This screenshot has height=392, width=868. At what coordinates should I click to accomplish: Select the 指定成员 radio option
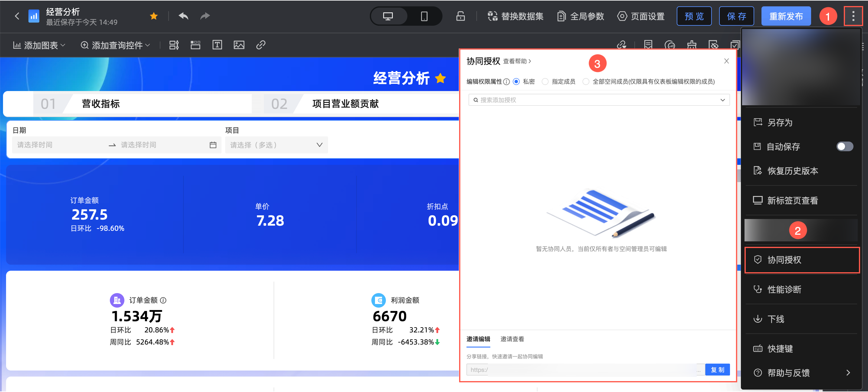[x=545, y=81]
